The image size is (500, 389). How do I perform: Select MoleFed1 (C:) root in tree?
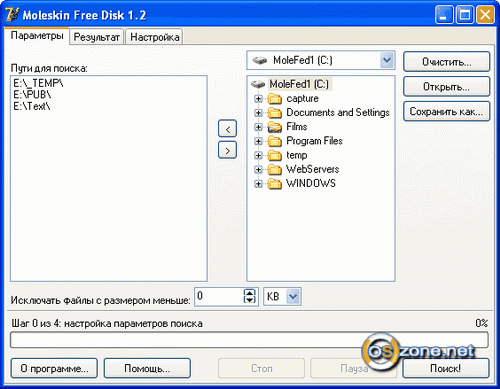coord(299,84)
